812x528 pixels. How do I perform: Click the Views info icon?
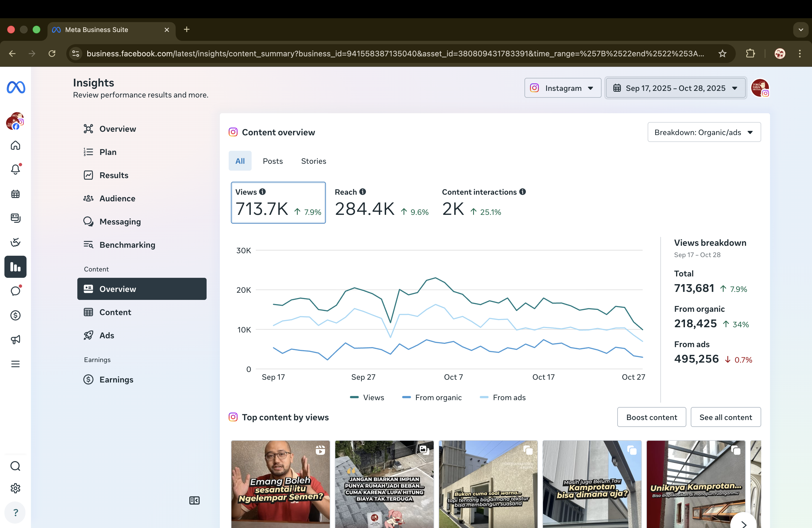pyautogui.click(x=262, y=192)
